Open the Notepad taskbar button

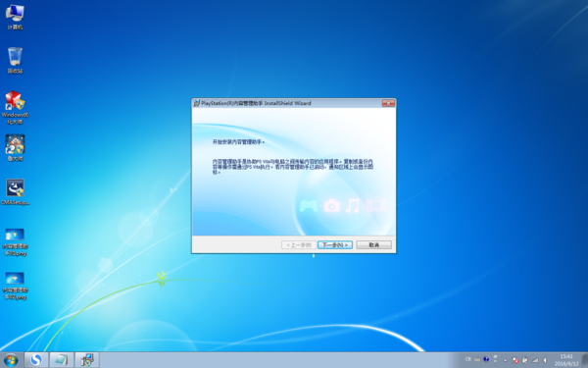click(62, 360)
